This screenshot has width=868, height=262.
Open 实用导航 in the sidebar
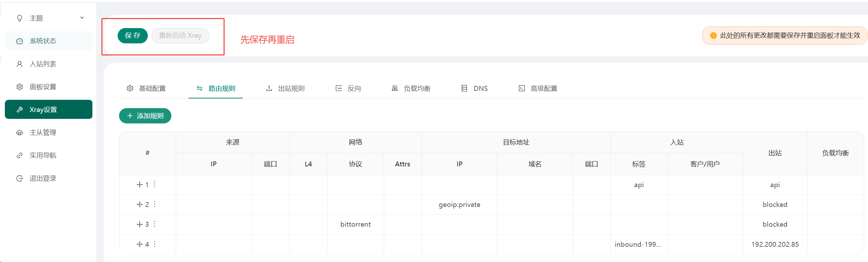point(48,155)
